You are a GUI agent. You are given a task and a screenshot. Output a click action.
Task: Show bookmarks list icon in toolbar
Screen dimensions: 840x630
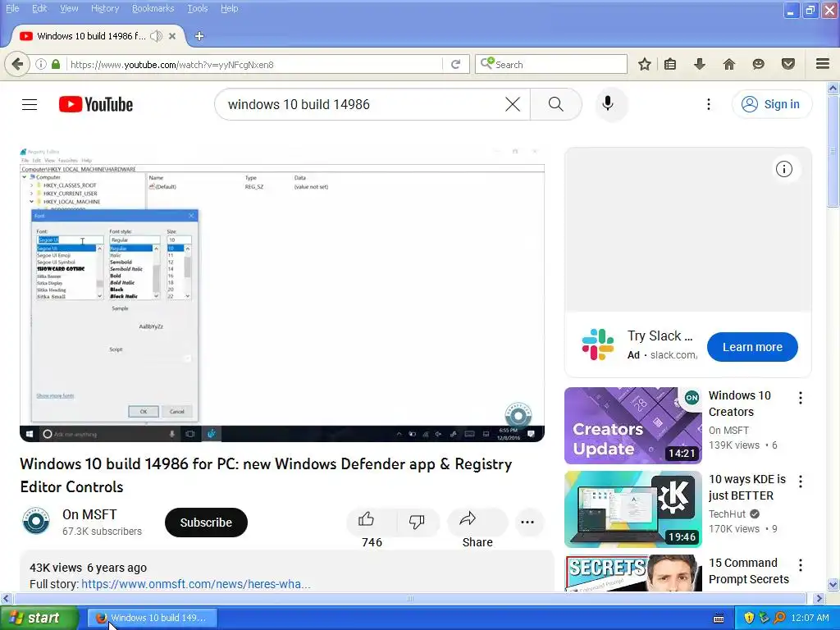point(670,64)
